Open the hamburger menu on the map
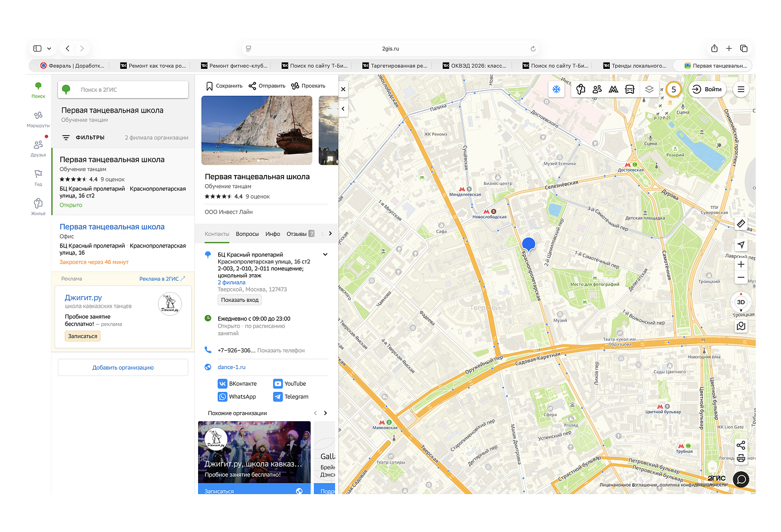Screen dimensions: 781x532 click(741, 90)
